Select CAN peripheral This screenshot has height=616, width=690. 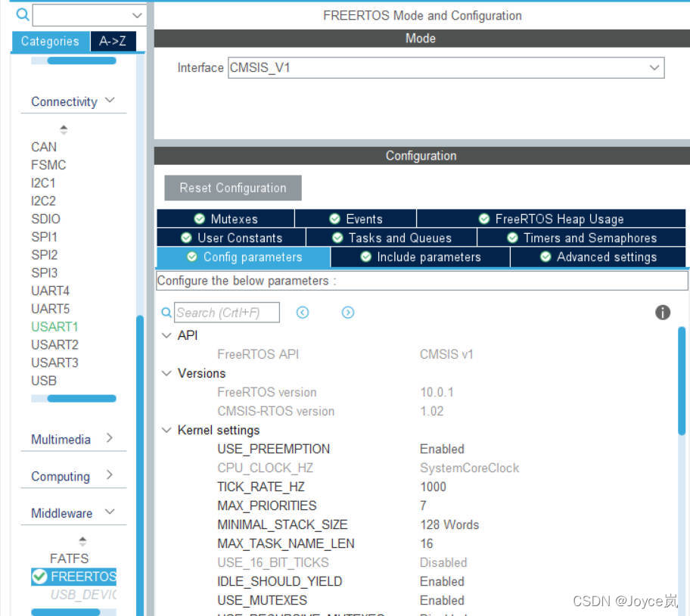[x=44, y=147]
